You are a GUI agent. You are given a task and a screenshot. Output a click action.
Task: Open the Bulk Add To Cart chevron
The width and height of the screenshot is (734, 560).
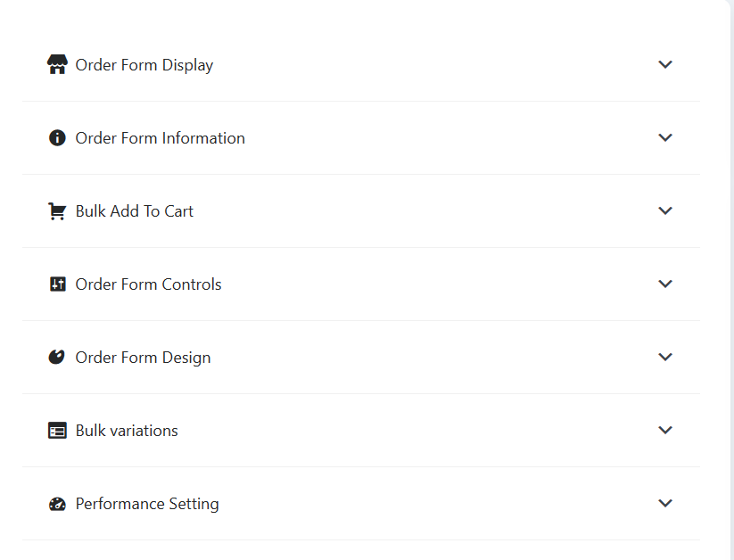tap(665, 210)
